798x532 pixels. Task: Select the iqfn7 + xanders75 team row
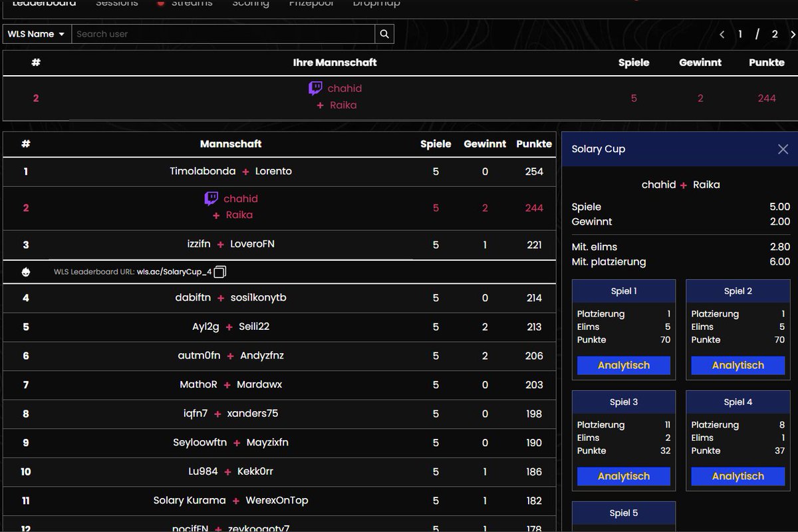(x=279, y=414)
